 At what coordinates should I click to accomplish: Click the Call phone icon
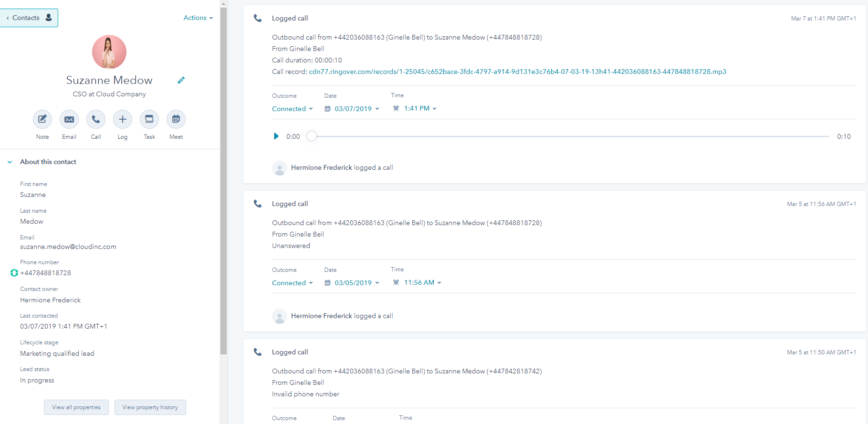point(96,119)
